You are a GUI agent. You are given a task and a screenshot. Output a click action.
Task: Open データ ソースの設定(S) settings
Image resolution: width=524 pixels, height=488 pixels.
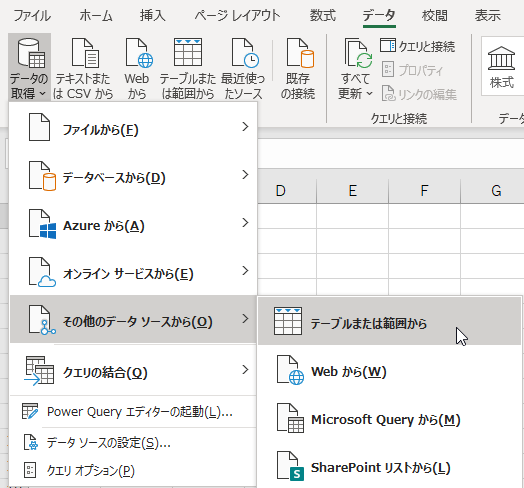pos(133,443)
